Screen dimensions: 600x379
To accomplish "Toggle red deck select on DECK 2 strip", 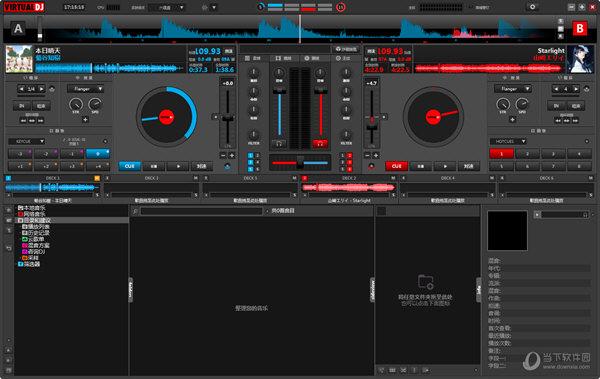I will tap(305, 178).
